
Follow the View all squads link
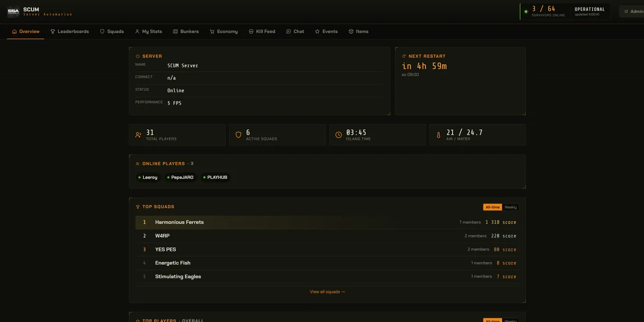[x=327, y=292]
